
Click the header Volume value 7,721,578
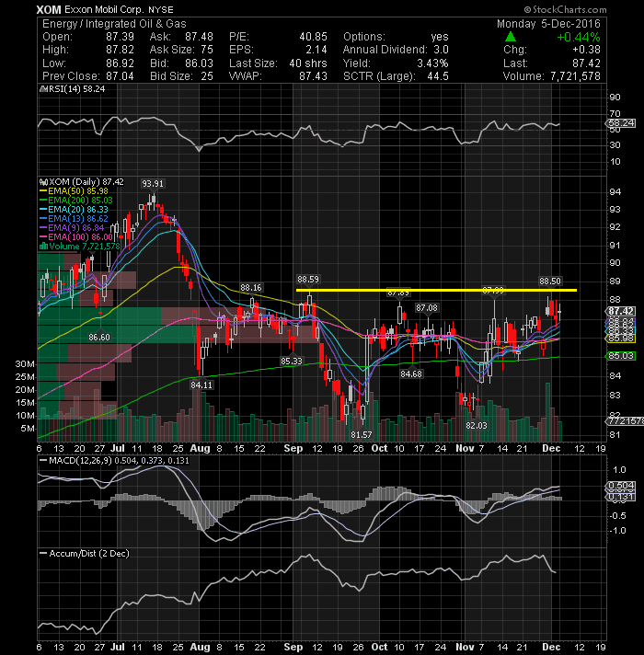pyautogui.click(x=575, y=76)
